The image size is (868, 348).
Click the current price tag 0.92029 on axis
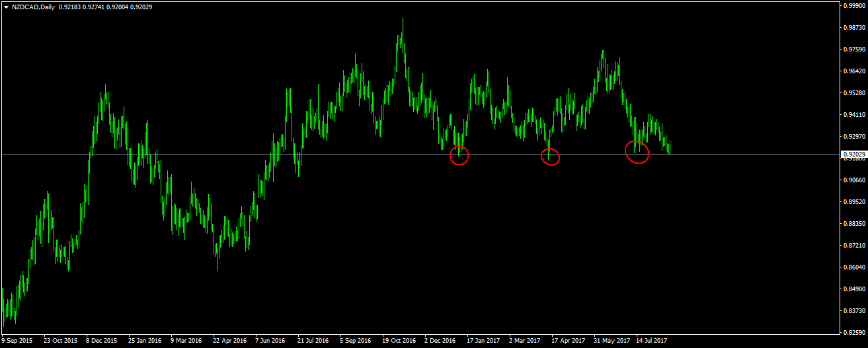click(x=853, y=155)
